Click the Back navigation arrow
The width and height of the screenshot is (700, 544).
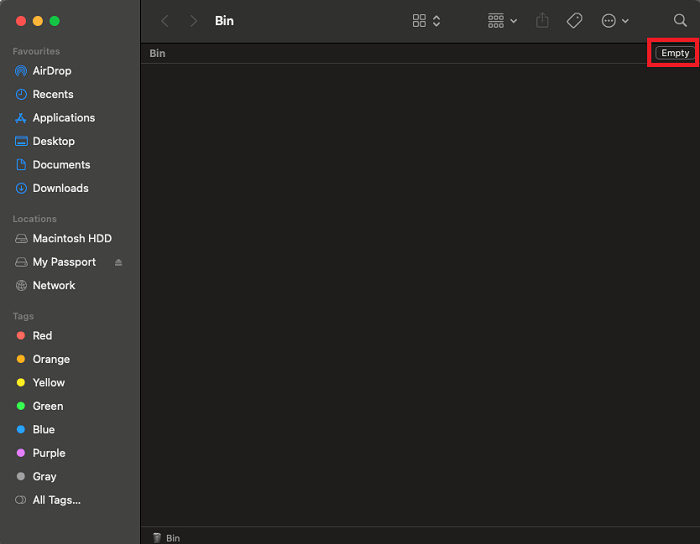[x=165, y=20]
